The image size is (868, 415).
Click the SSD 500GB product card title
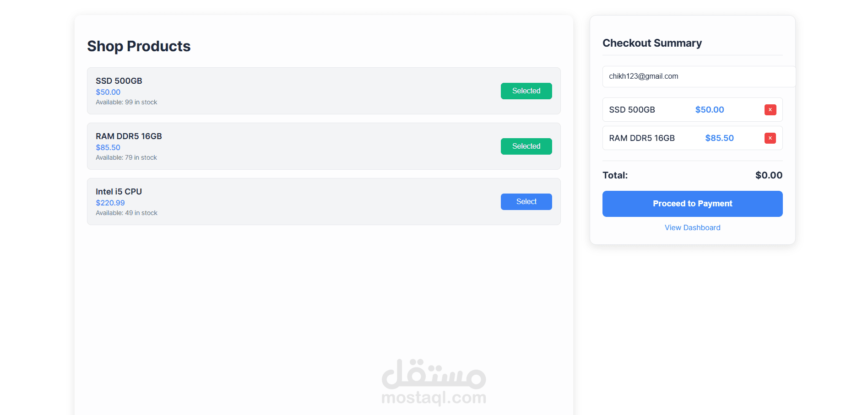[x=119, y=81]
